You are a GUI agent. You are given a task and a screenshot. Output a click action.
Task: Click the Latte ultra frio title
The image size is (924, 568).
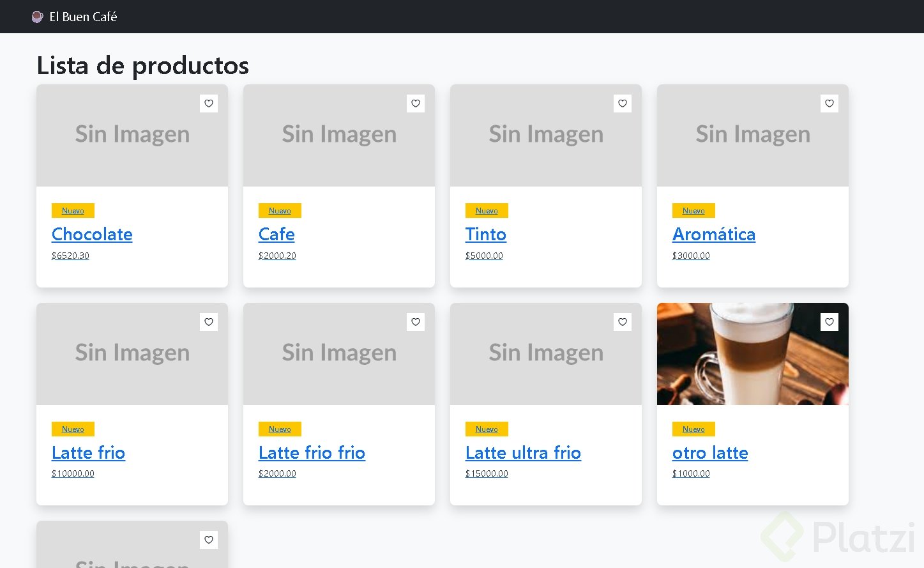coord(523,453)
